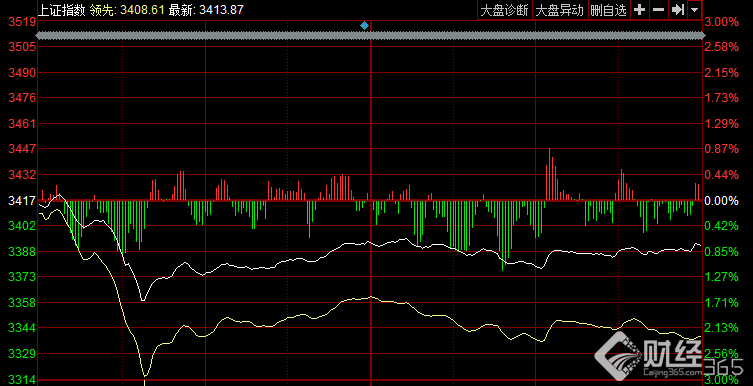
Task: Click the minus zoom-out icon
Action: 658,10
